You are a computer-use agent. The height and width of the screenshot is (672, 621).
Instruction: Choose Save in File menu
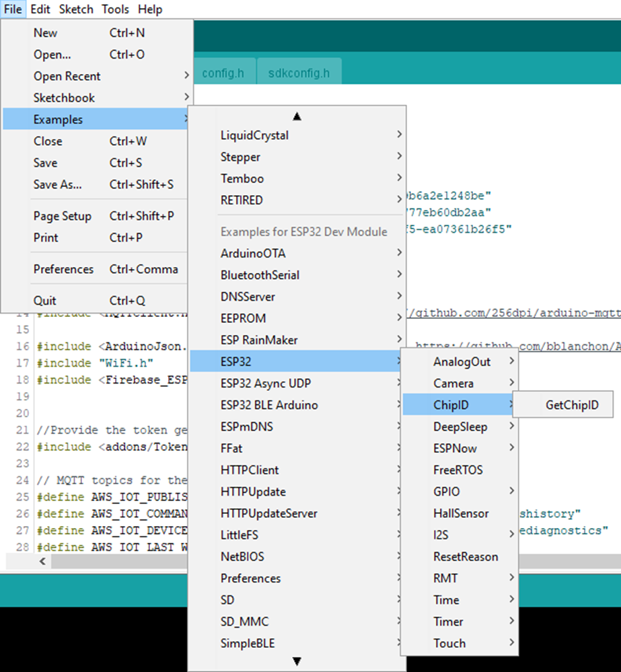(x=96, y=162)
